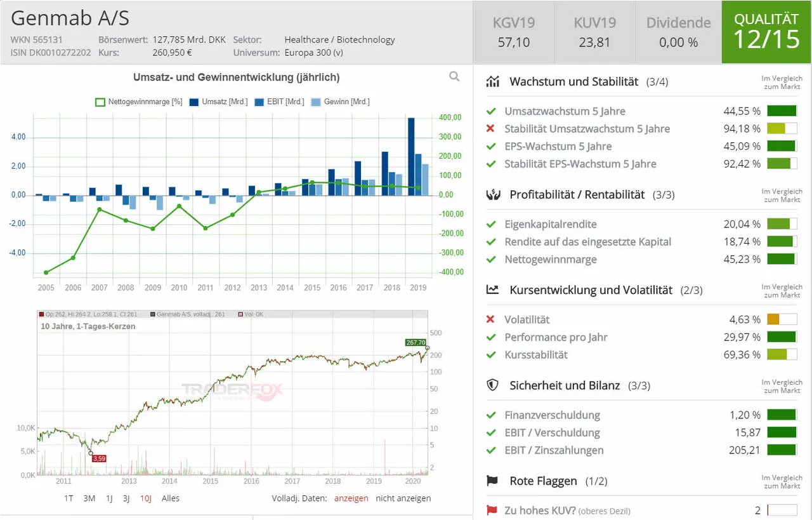Click the green check icon beside Umsatzwachstum 5 Jahre
This screenshot has width=812, height=520.
(x=490, y=110)
